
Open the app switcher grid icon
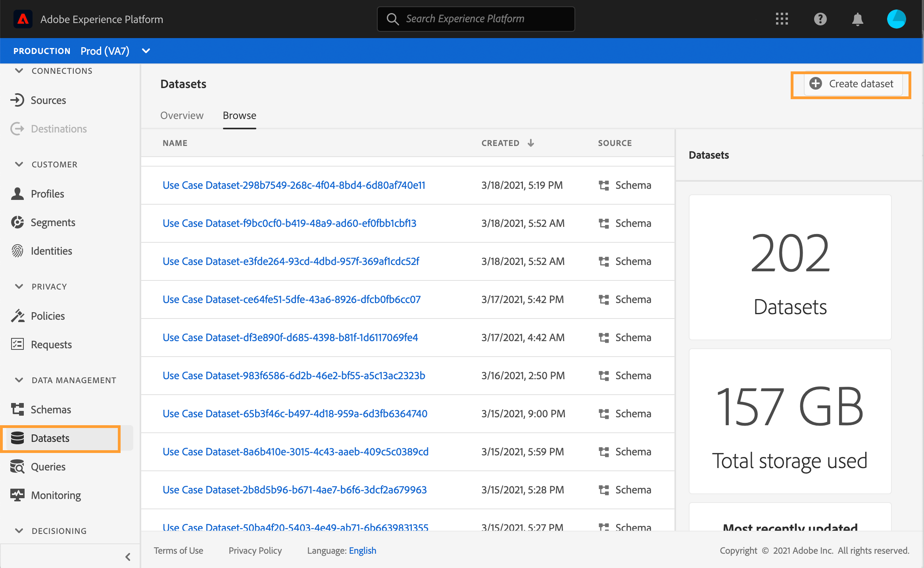782,19
